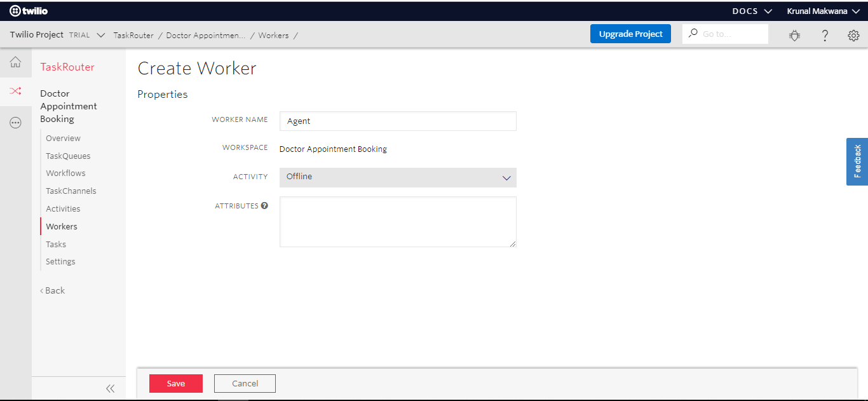Screen dimensions: 868x401
Task: Select the TaskRouter shuffle icon in sidebar
Action: (x=15, y=92)
